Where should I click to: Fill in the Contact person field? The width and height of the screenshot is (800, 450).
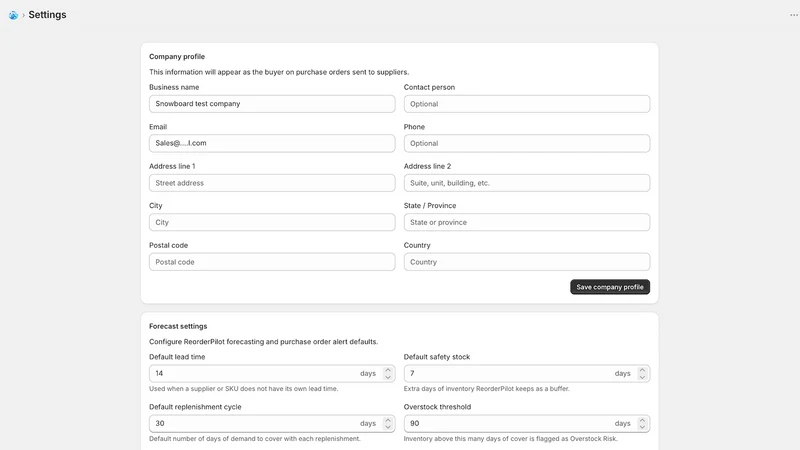(x=527, y=104)
